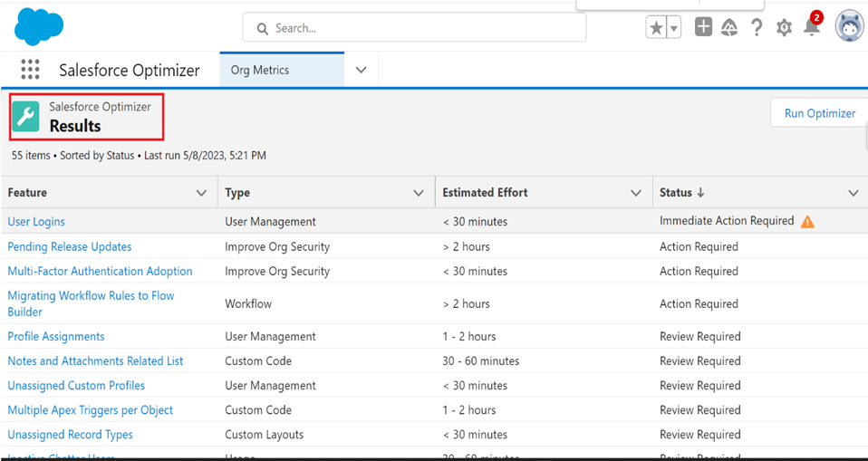Open the Setup gear icon

[784, 28]
